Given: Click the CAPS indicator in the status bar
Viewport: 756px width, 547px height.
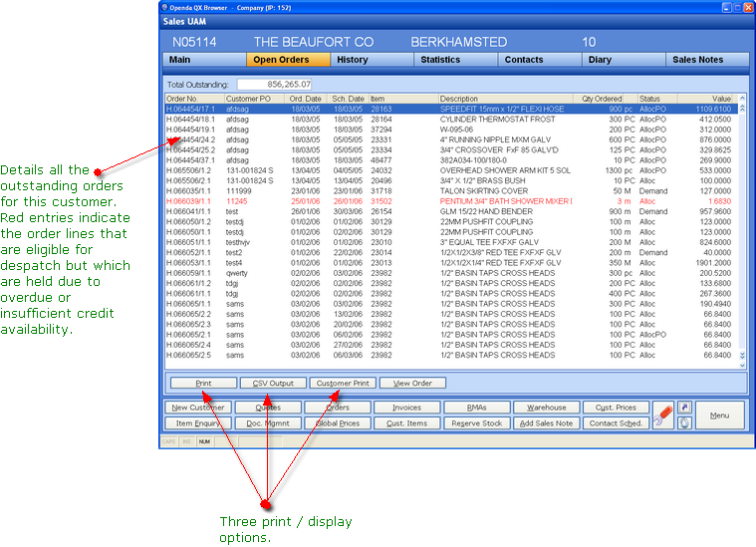Looking at the screenshot, I should (168, 441).
